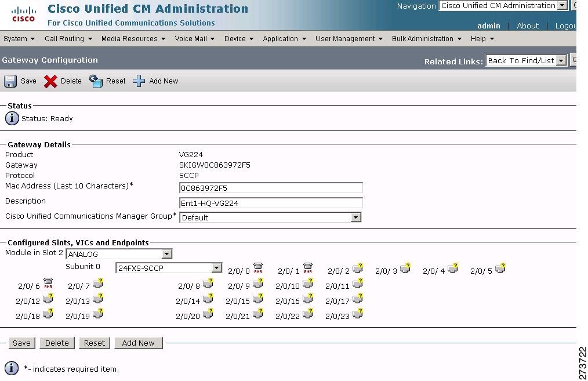Open the Related Links dropdown
588x381 pixels.
pyautogui.click(x=526, y=60)
